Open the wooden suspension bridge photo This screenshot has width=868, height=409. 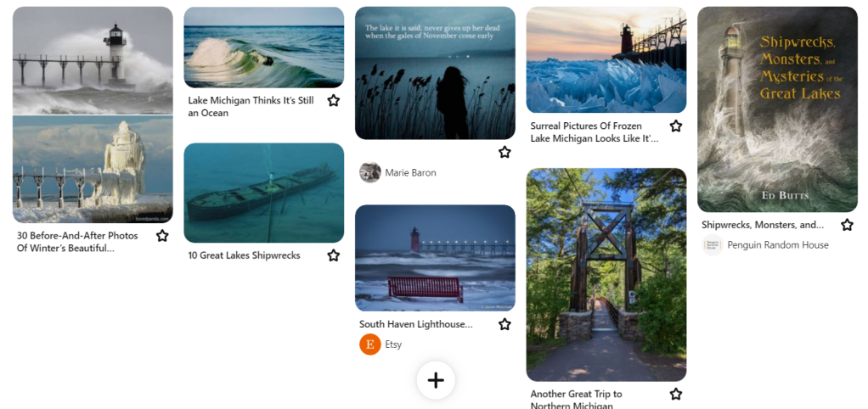(606, 274)
